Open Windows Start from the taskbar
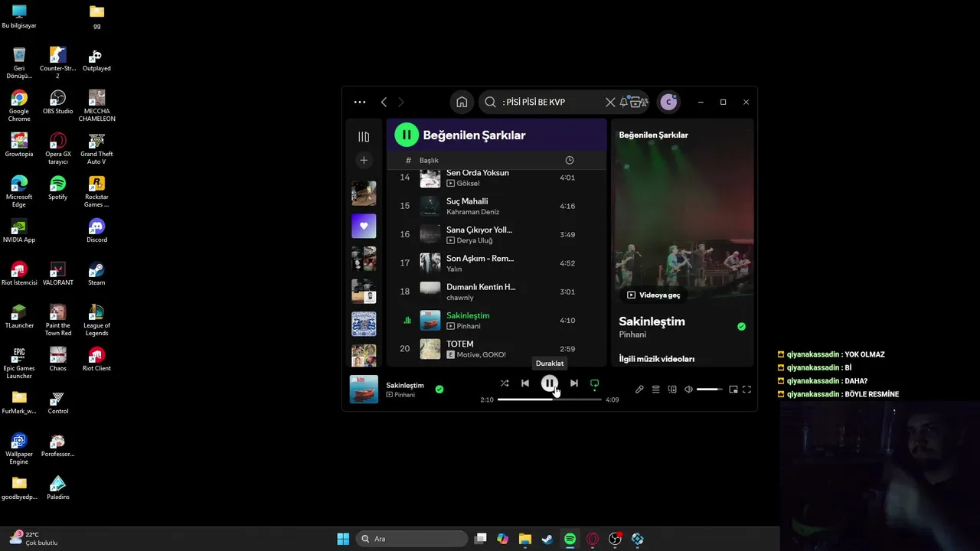Screen dimensions: 980x551 click(343, 539)
